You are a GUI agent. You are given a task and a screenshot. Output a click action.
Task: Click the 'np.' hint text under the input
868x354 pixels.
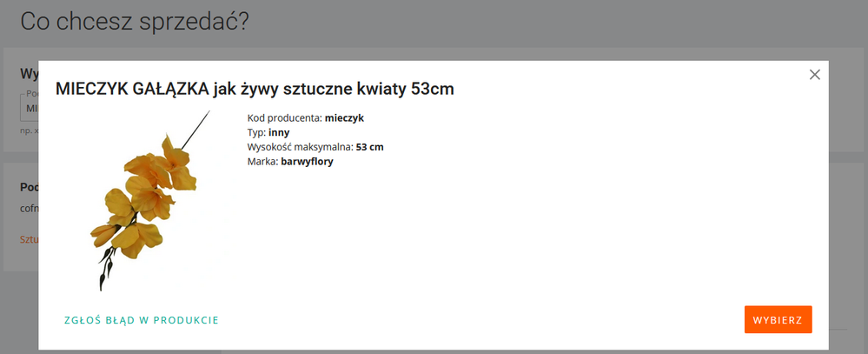[x=28, y=130]
